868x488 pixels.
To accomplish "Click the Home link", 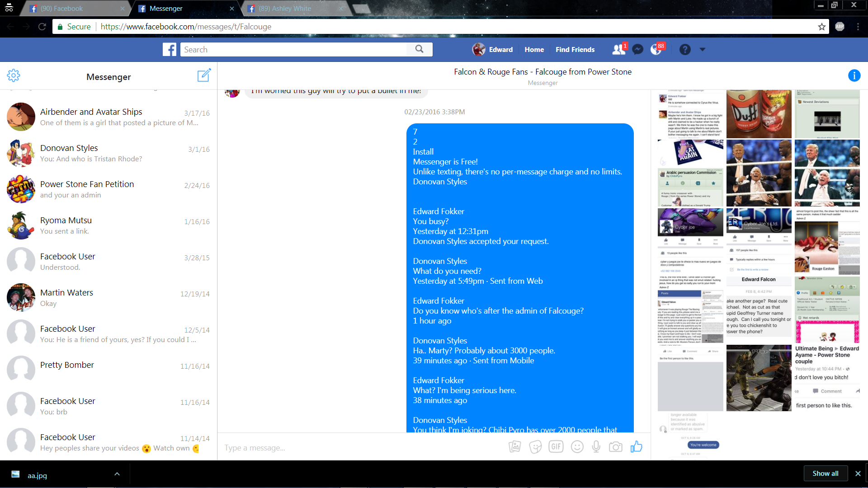I will pyautogui.click(x=534, y=50).
